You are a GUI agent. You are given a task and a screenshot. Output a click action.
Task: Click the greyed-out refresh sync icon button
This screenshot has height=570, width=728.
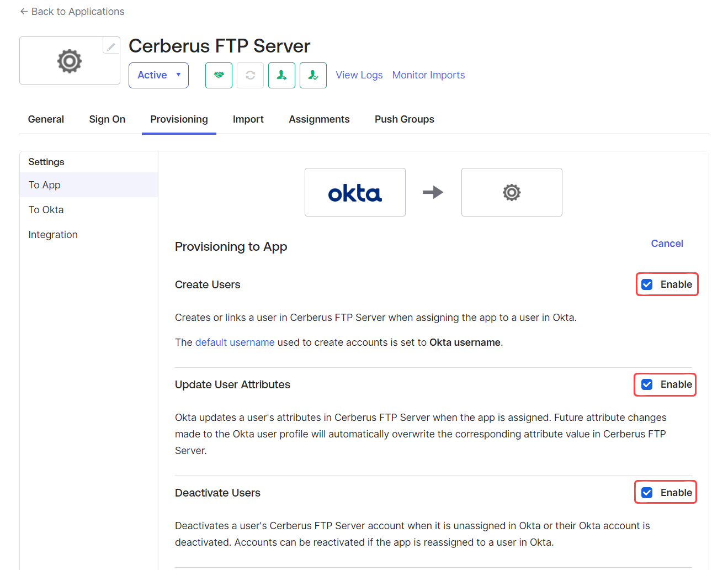pyautogui.click(x=250, y=75)
